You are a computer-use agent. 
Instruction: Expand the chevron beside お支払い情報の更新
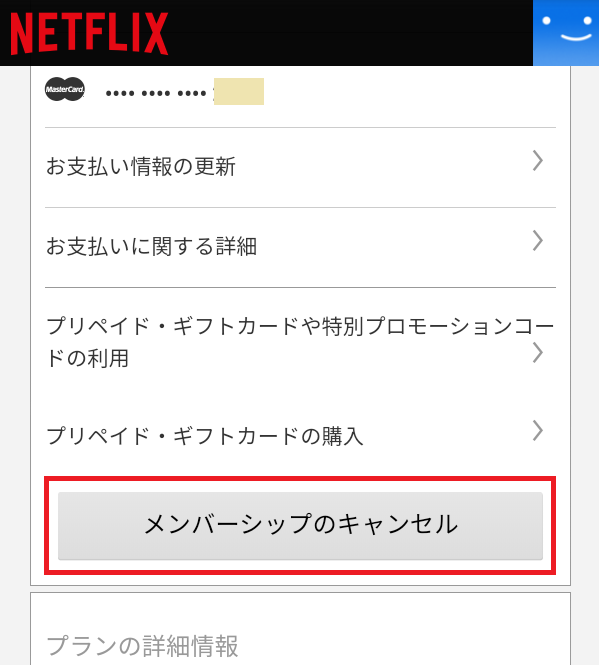pyautogui.click(x=537, y=161)
